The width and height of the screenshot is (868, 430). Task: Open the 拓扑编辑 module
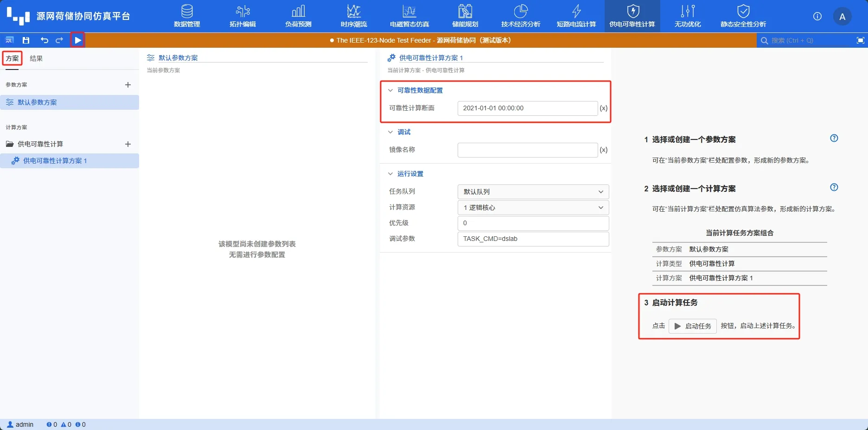243,16
